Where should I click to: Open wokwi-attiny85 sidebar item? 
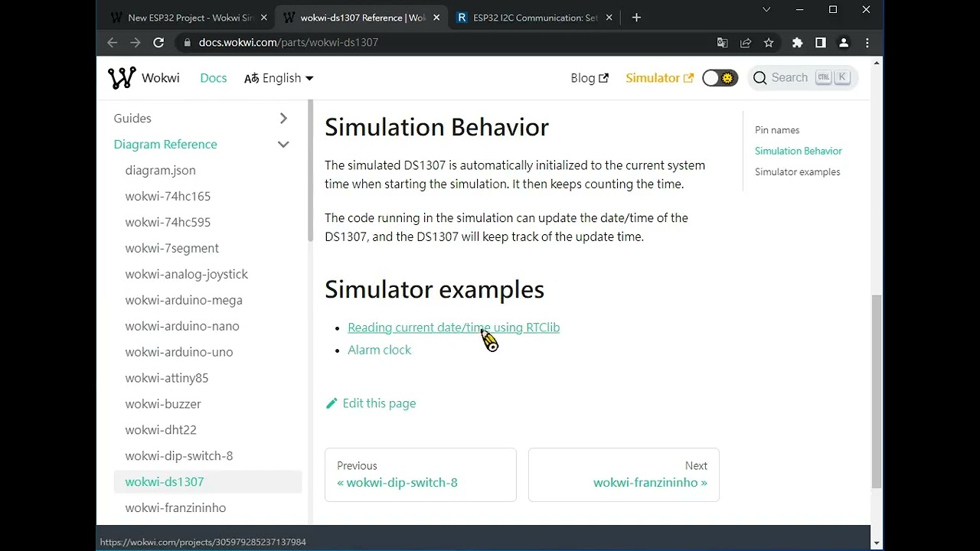[x=207, y=379]
